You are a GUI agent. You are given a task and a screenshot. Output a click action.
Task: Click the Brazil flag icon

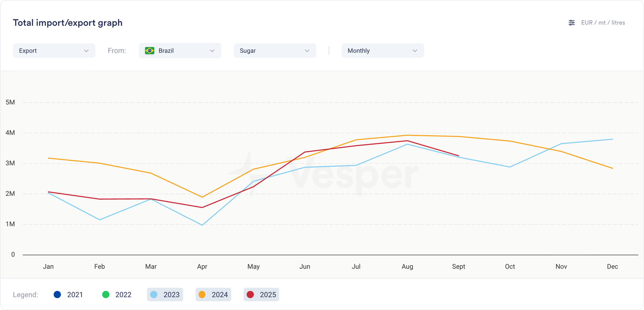coord(150,51)
